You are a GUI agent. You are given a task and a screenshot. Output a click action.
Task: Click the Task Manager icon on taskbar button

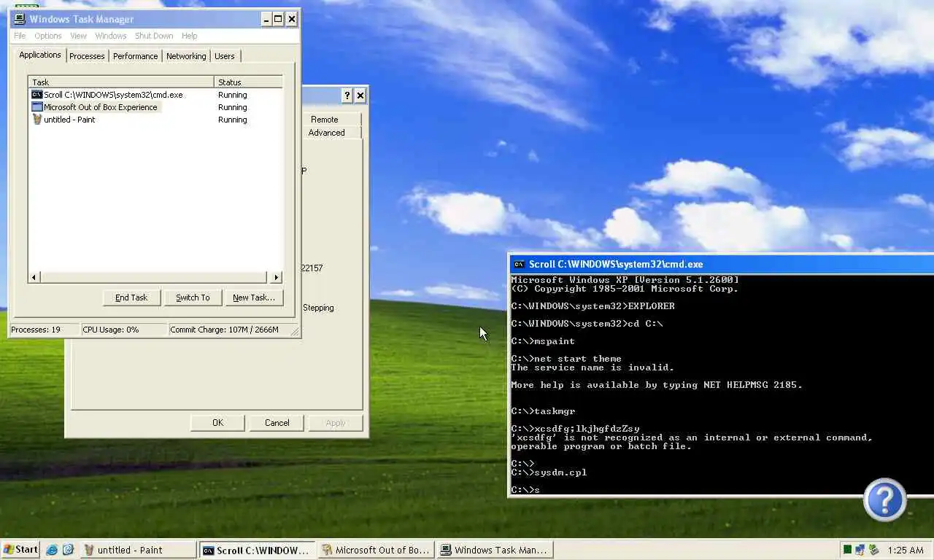click(447, 550)
